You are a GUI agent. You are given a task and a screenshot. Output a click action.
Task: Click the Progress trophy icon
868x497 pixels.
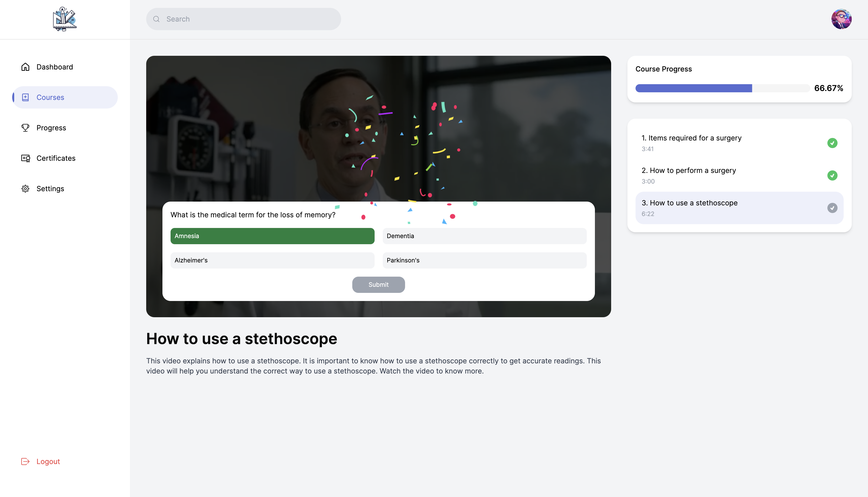point(25,128)
